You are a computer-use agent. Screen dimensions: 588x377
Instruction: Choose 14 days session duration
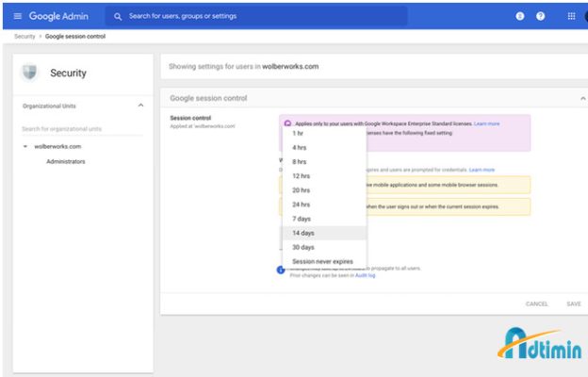click(x=324, y=233)
